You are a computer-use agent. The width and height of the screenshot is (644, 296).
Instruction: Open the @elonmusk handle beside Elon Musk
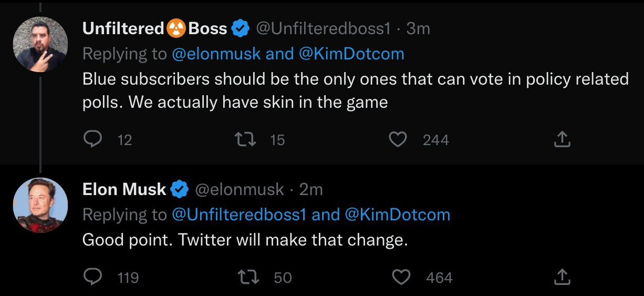240,189
